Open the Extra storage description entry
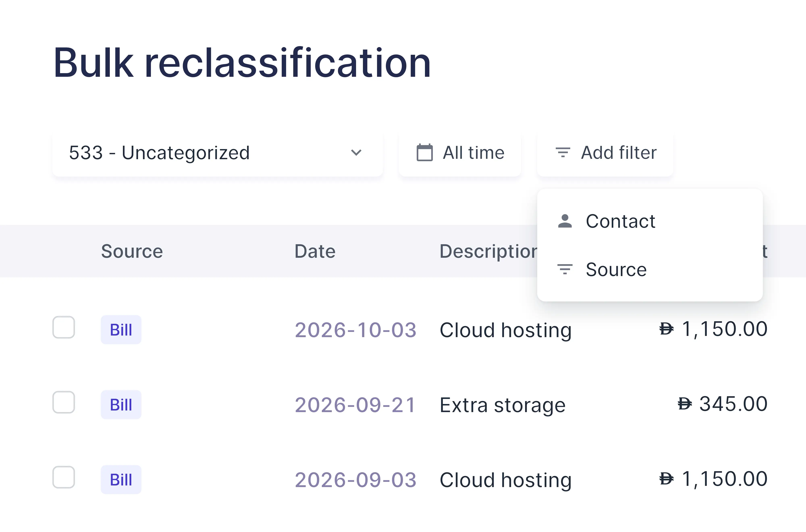Screen dimensions: 806x532 pyautogui.click(x=502, y=405)
